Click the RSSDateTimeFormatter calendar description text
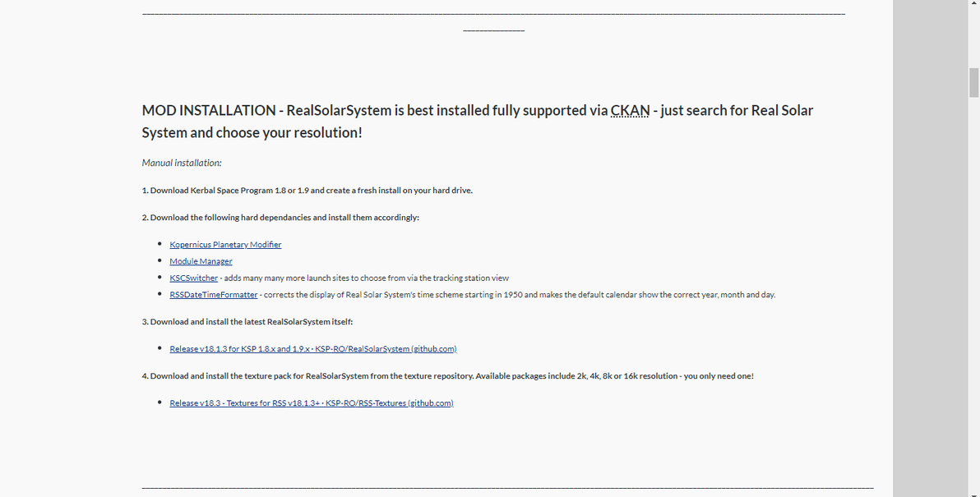This screenshot has height=497, width=980. click(518, 295)
